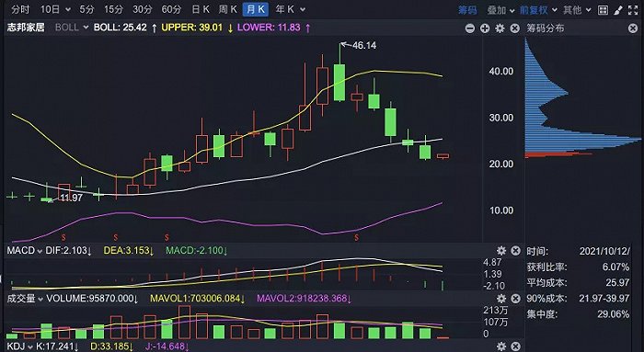Select the 60分 sixty-minute period

click(x=171, y=9)
